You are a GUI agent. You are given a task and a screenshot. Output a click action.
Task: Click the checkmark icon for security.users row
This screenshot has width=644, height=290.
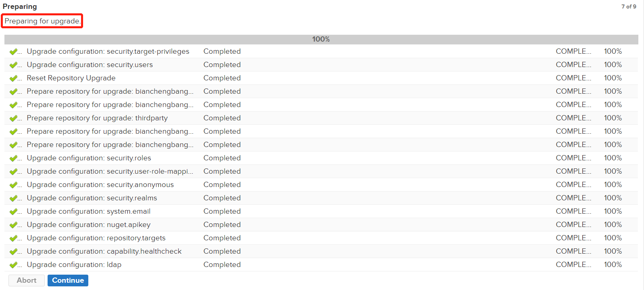point(13,65)
